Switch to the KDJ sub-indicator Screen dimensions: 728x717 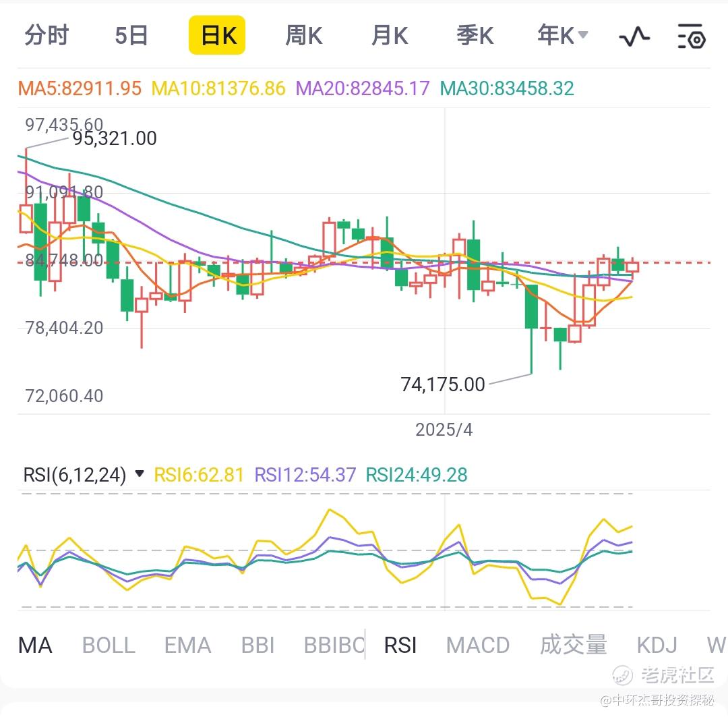pos(657,646)
